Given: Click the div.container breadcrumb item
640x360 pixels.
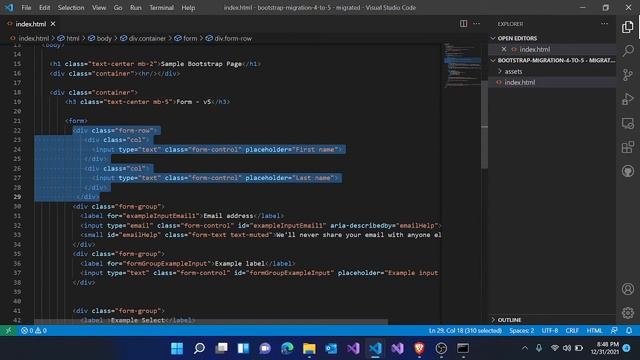Looking at the screenshot, I should click(147, 38).
